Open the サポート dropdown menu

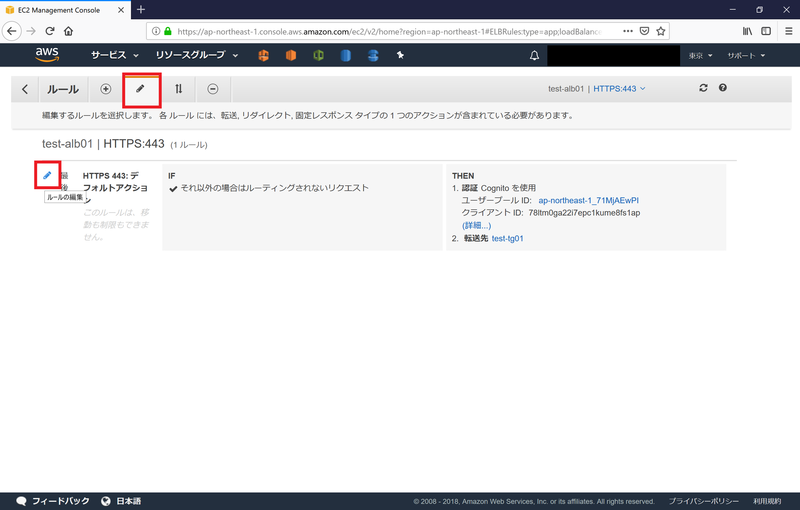pos(746,56)
